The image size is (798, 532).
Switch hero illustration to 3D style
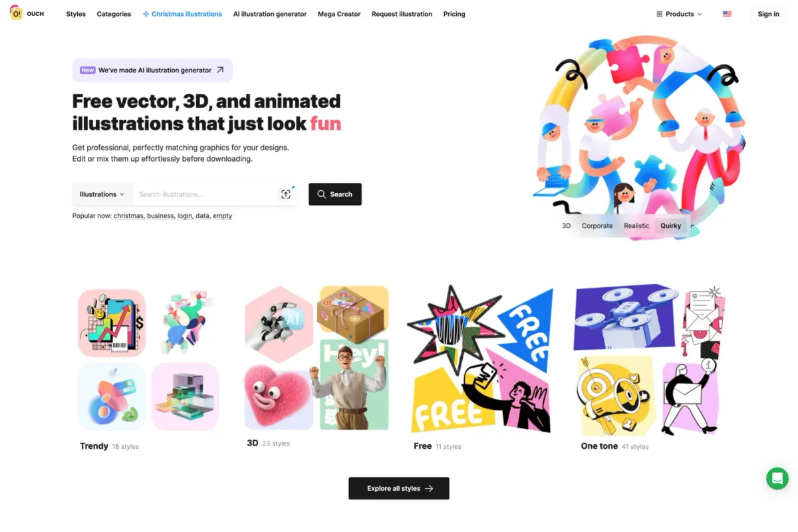[x=567, y=226]
